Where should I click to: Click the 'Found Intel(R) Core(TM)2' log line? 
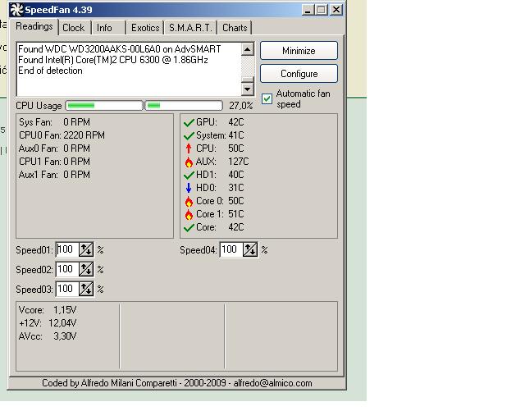[x=113, y=60]
